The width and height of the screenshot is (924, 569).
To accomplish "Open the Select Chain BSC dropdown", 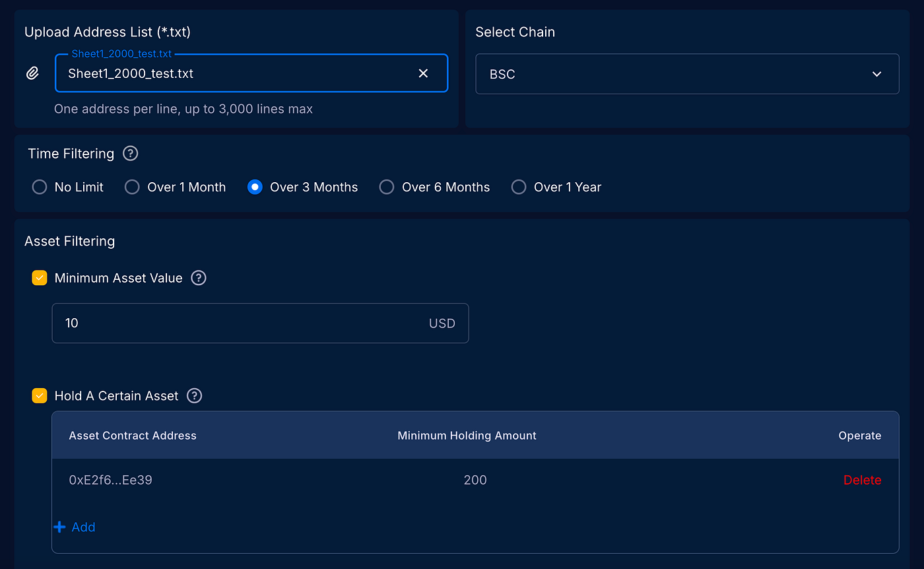I will pos(686,74).
